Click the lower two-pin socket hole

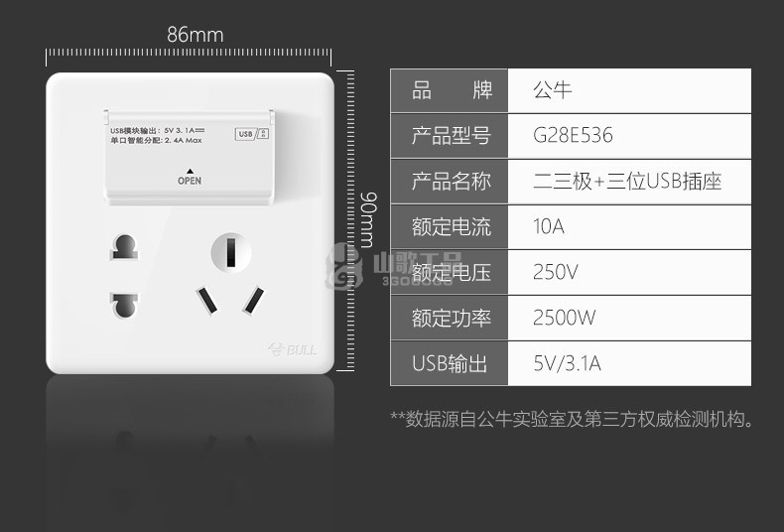coord(124,306)
